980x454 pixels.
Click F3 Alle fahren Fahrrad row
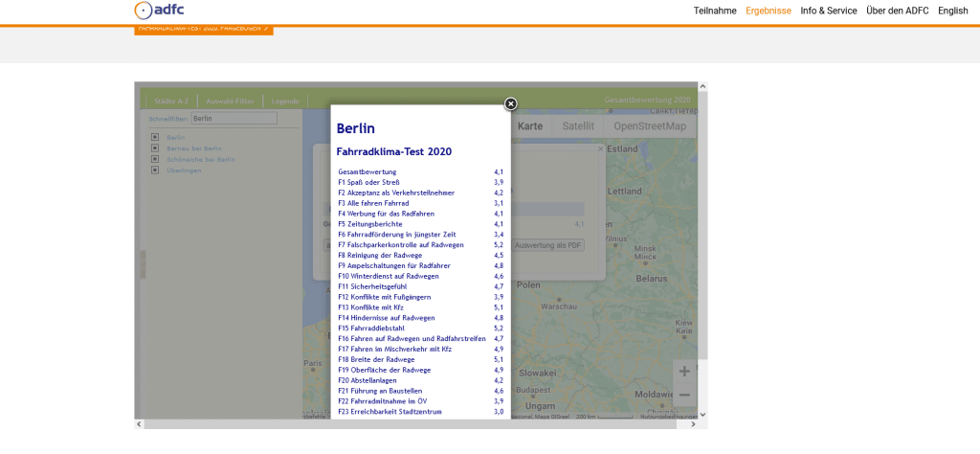pos(421,203)
